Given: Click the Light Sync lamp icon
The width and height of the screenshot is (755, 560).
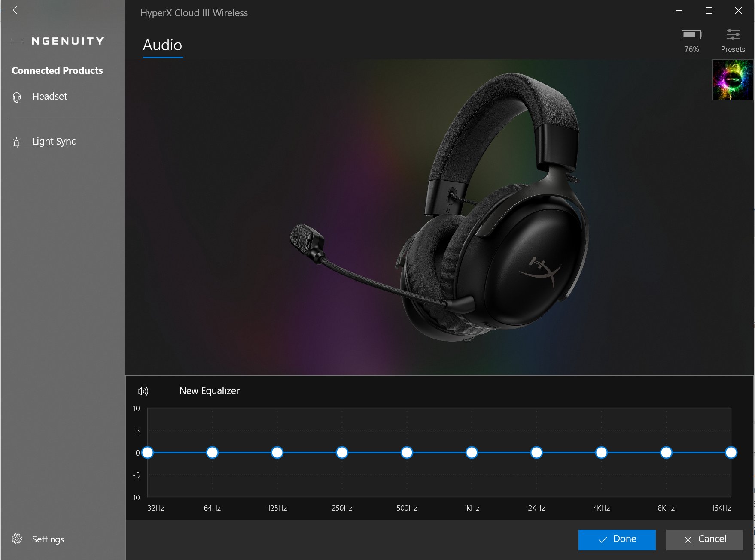Looking at the screenshot, I should (17, 142).
